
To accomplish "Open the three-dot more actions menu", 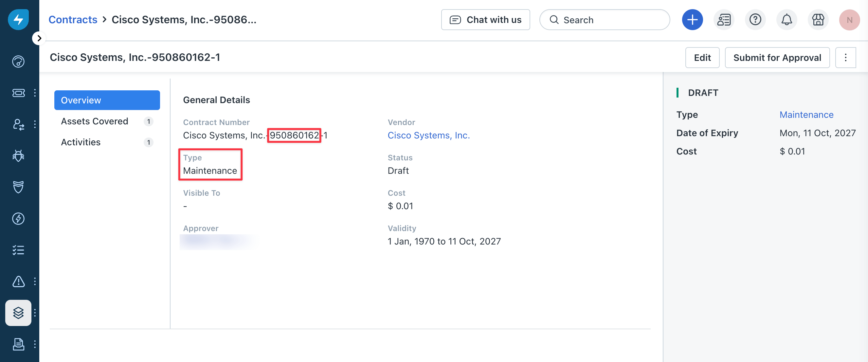I will coord(845,58).
